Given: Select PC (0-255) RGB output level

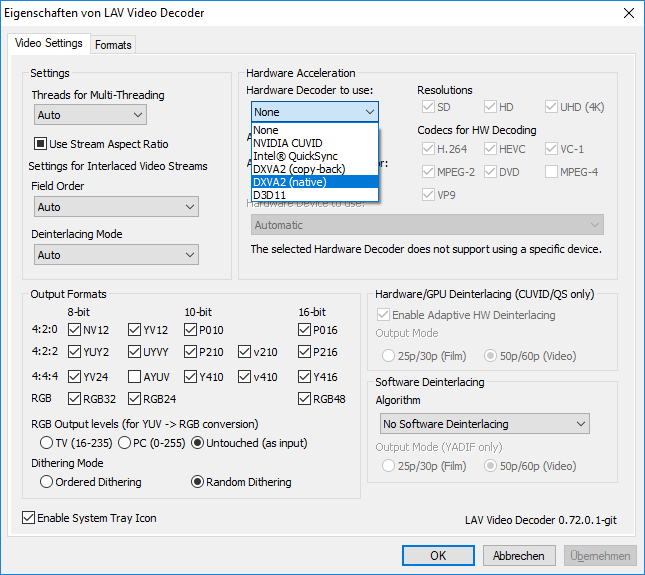Looking at the screenshot, I should pos(125,443).
